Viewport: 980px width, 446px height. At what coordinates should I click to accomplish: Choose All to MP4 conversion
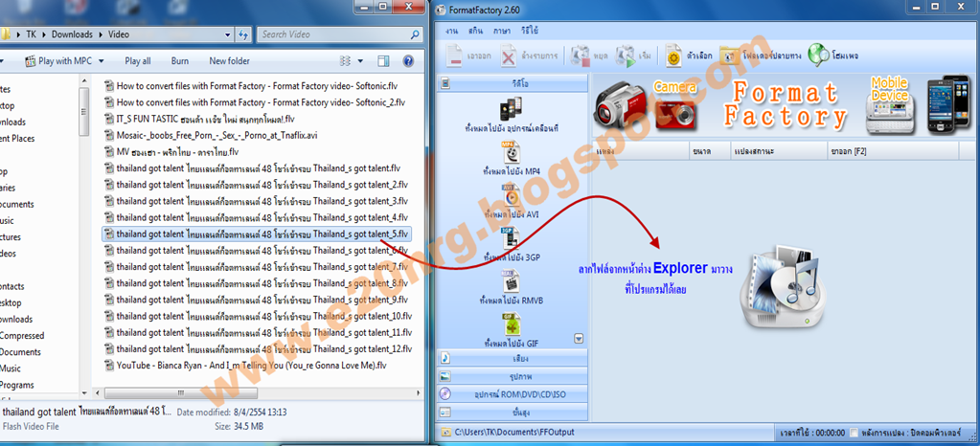coord(512,157)
